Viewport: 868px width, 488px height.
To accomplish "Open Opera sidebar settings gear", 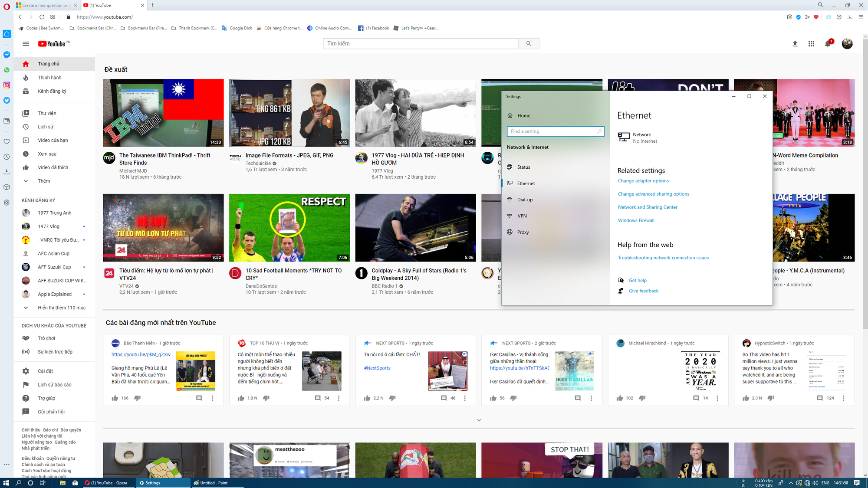I will (x=7, y=203).
